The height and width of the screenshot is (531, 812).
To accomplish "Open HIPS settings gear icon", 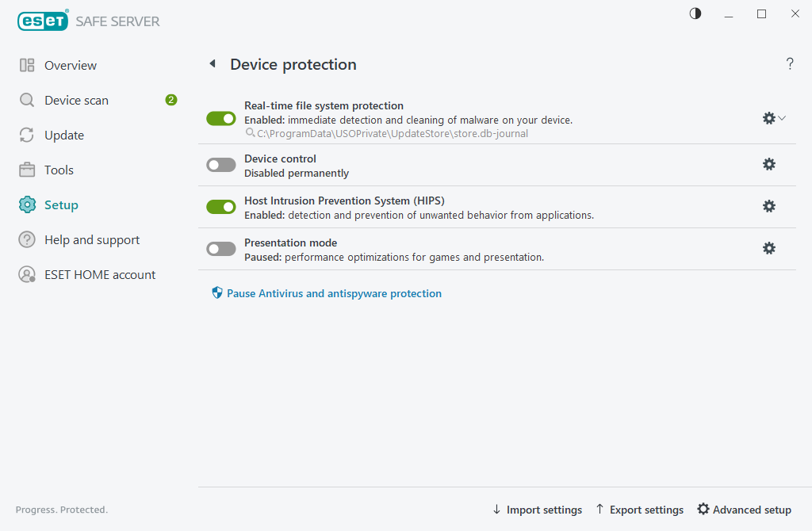I will (769, 206).
